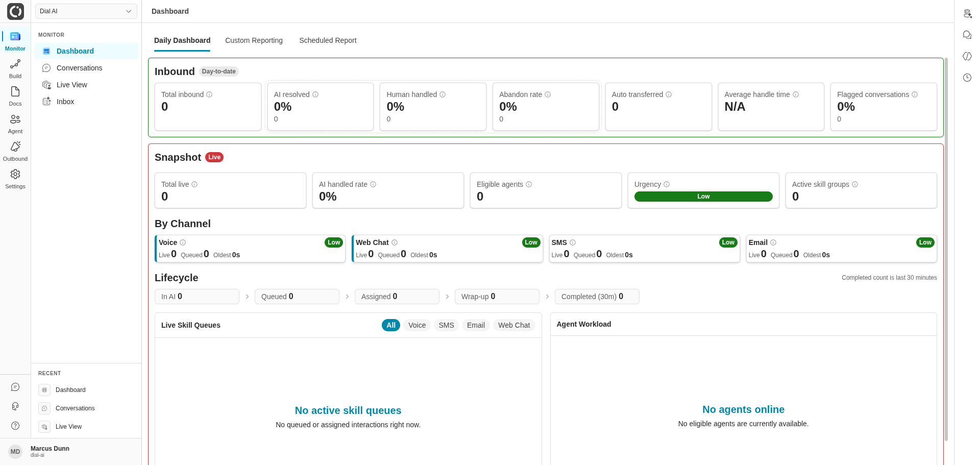
Task: Expand the Dial AI workspace dropdown
Action: pyautogui.click(x=86, y=11)
